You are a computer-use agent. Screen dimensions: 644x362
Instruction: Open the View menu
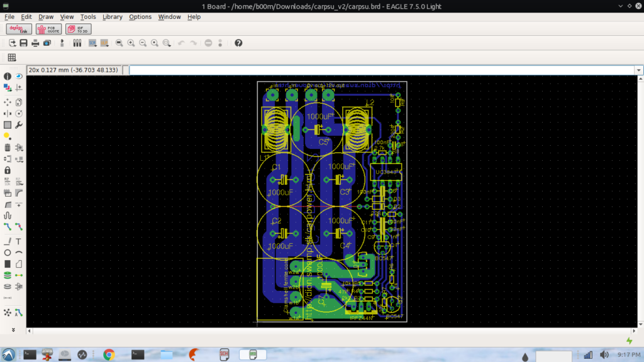67,17
